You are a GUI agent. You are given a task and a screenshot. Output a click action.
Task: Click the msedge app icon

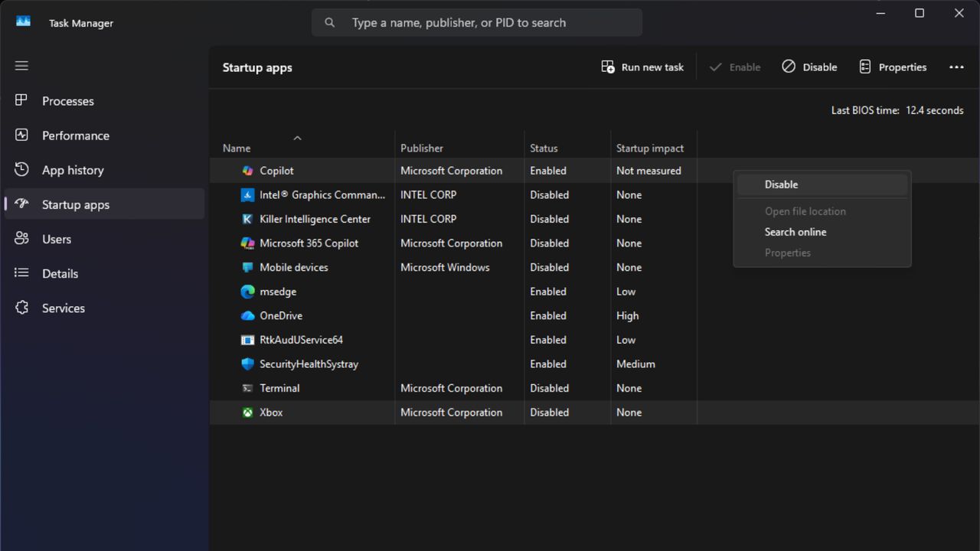pyautogui.click(x=247, y=292)
